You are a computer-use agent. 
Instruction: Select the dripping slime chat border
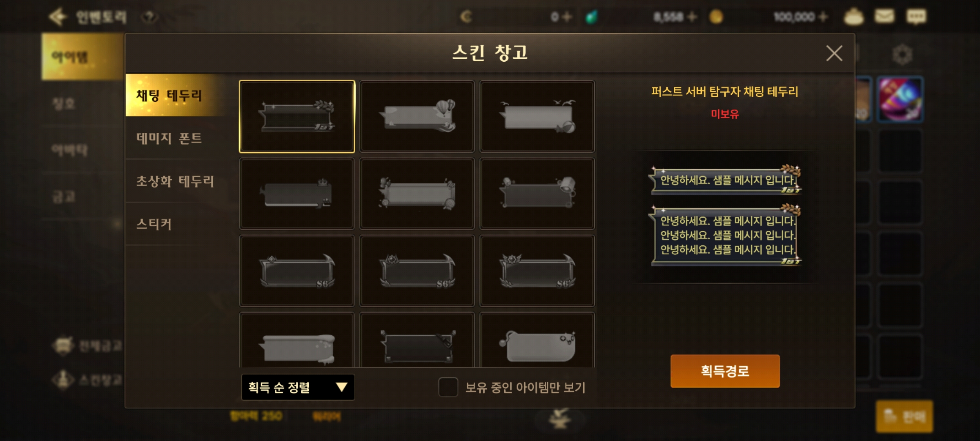coord(297,341)
